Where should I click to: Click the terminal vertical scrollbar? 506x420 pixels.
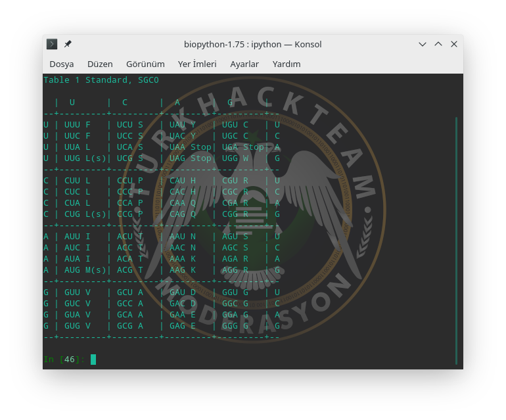pos(456,241)
